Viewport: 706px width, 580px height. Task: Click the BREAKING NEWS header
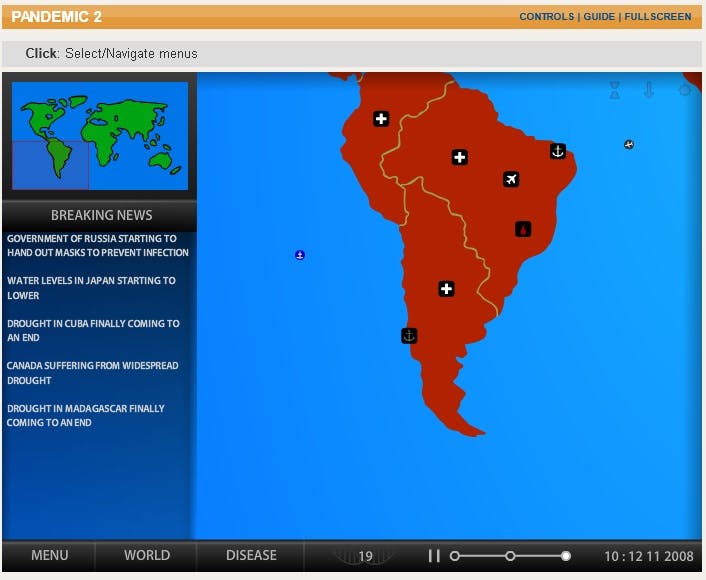pyautogui.click(x=101, y=215)
